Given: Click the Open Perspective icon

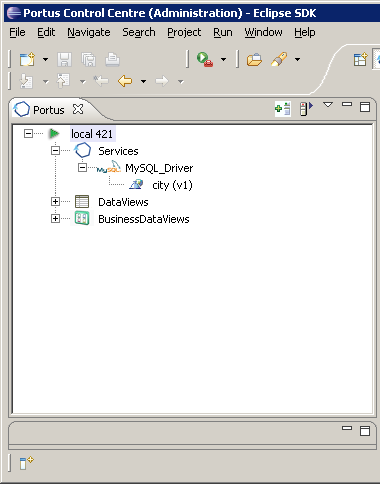Looking at the screenshot, I should pos(360,60).
